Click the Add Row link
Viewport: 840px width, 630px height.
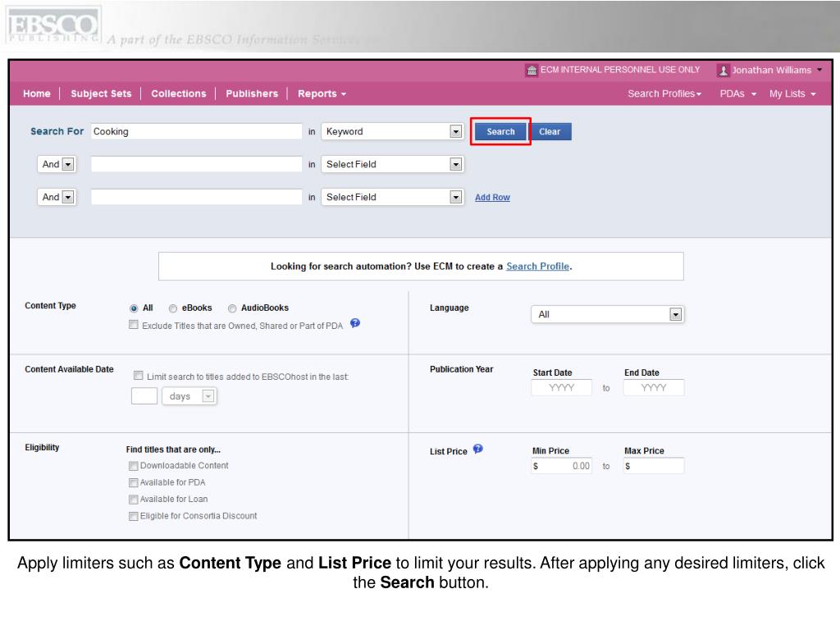[x=492, y=197]
